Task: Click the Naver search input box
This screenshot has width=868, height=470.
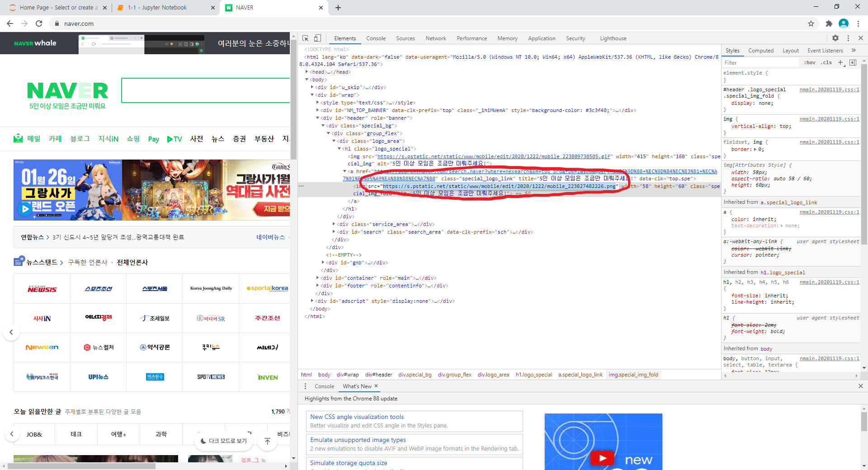Action: click(206, 90)
